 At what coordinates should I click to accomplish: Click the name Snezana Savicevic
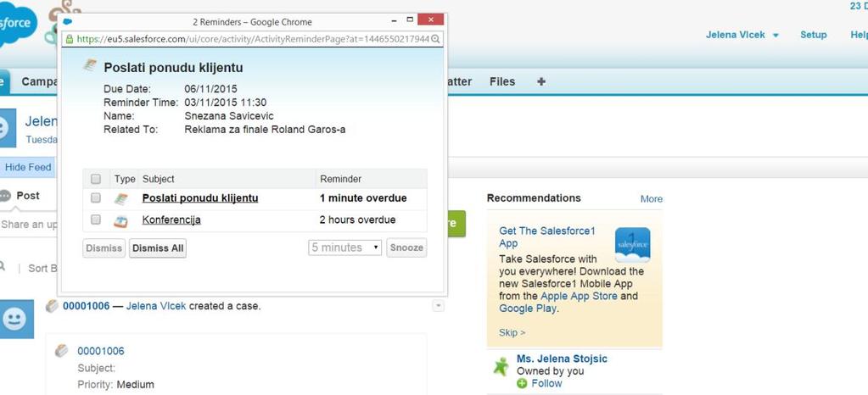[228, 116]
